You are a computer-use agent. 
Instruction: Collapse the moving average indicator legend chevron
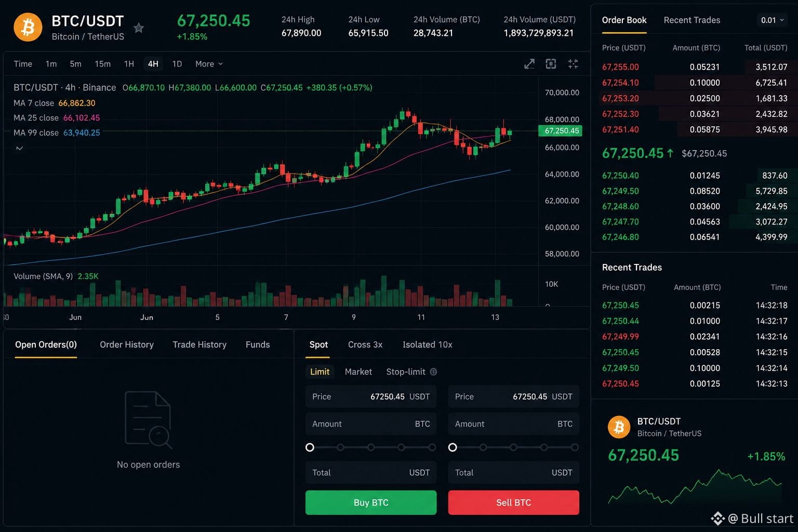[19, 148]
